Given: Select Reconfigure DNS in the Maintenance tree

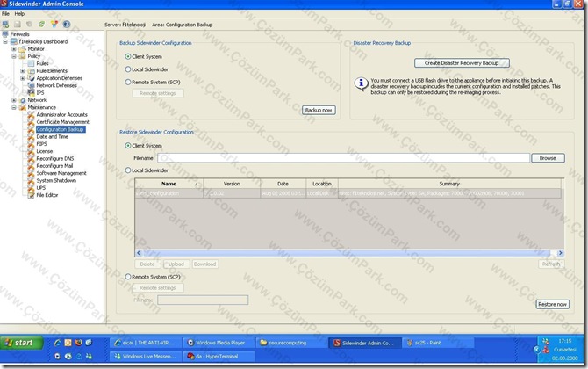Looking at the screenshot, I should tap(55, 159).
